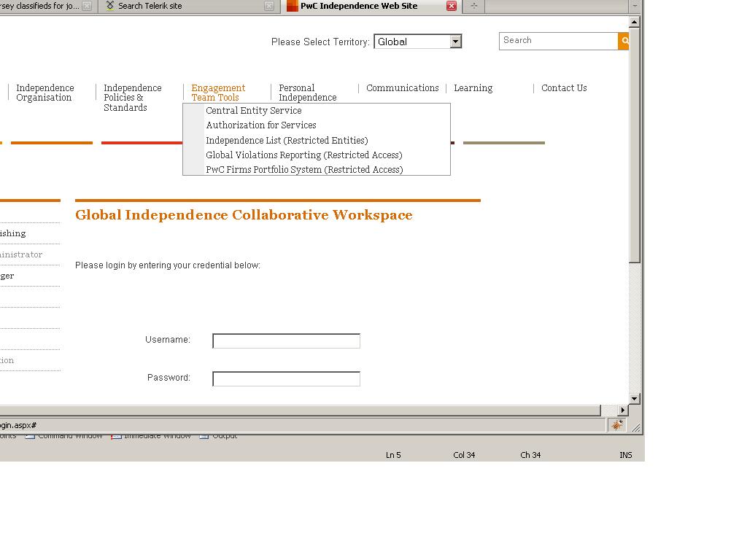Click the Ch 34 status indicator
This screenshot has width=747, height=560.
pyautogui.click(x=530, y=455)
